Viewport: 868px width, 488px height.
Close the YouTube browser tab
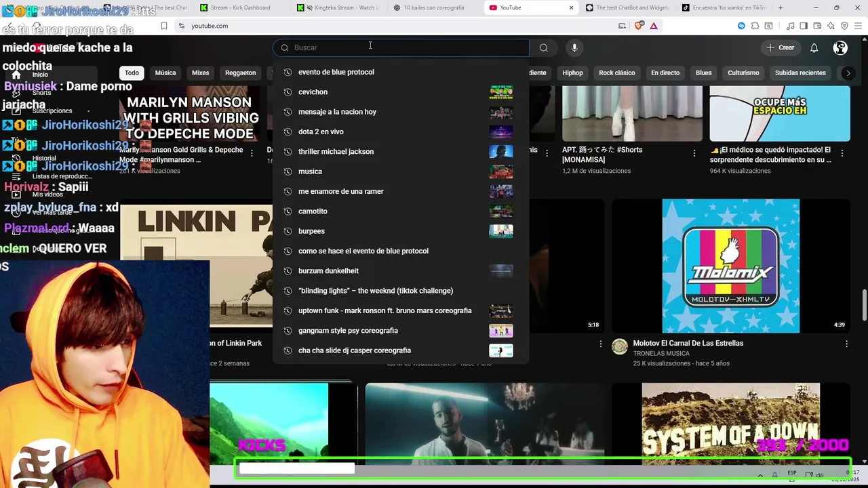click(x=571, y=7)
